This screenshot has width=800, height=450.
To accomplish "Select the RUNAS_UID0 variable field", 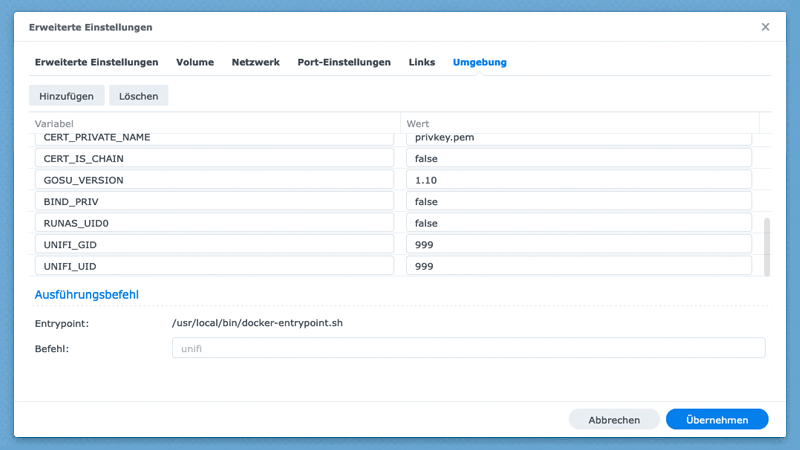I will (x=214, y=223).
